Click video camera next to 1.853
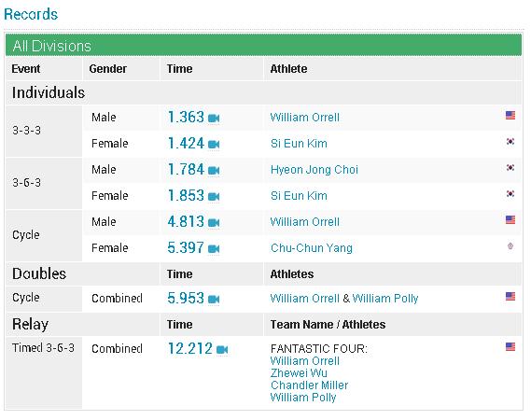 pyautogui.click(x=214, y=196)
